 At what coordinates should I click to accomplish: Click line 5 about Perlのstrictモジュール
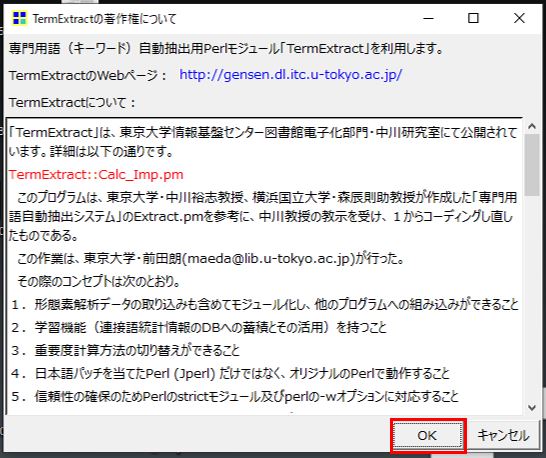pos(235,396)
